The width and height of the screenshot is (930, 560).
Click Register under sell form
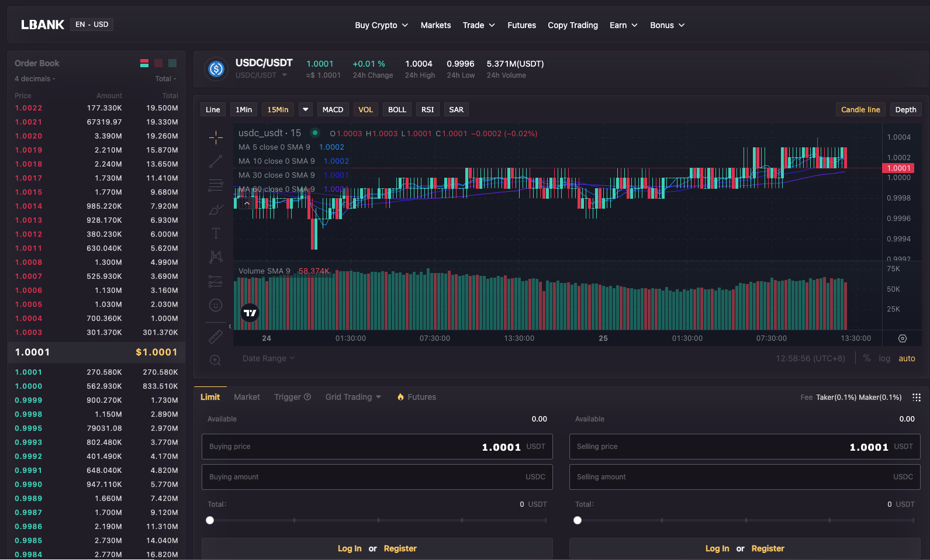point(767,548)
